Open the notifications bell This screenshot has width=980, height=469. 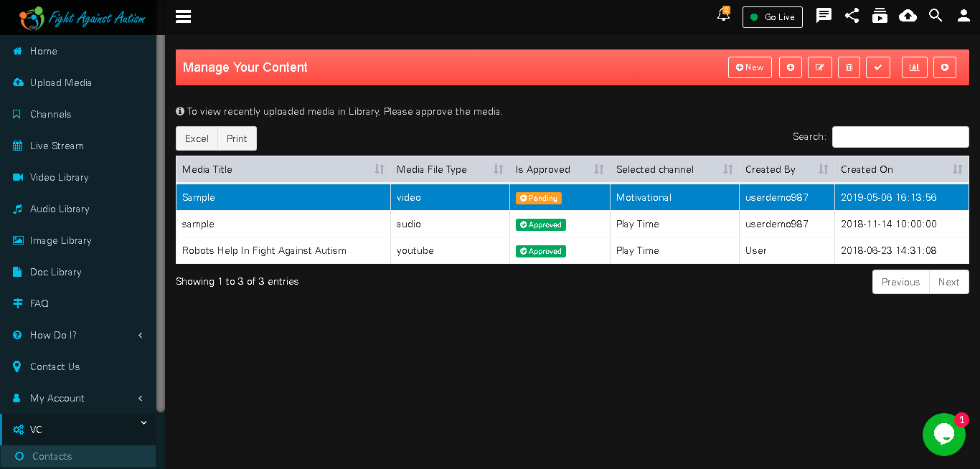pos(723,15)
